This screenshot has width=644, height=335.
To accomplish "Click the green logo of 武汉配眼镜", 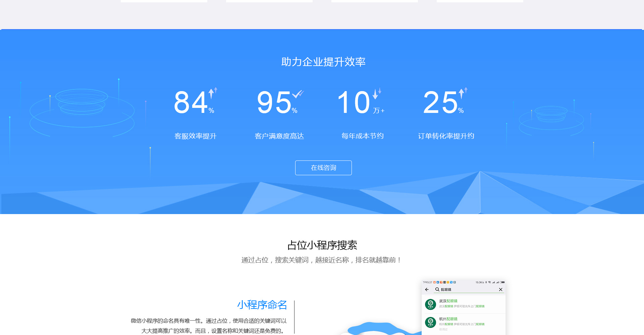I will [x=430, y=305].
